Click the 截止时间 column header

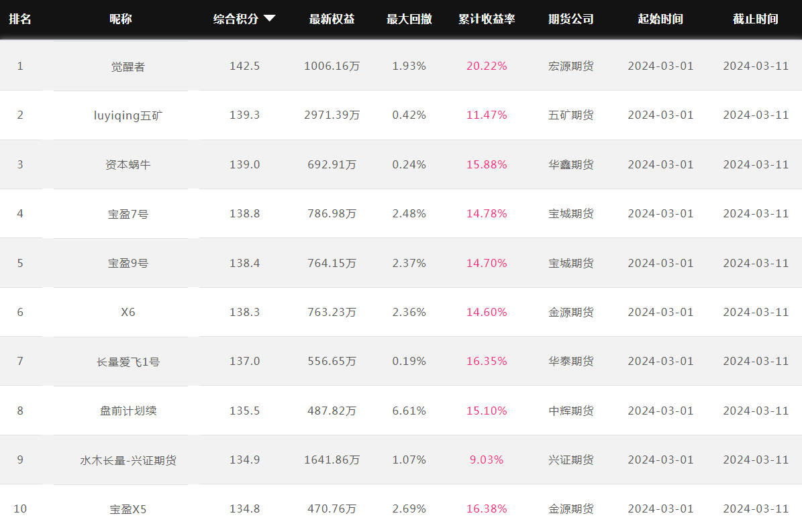(x=756, y=19)
